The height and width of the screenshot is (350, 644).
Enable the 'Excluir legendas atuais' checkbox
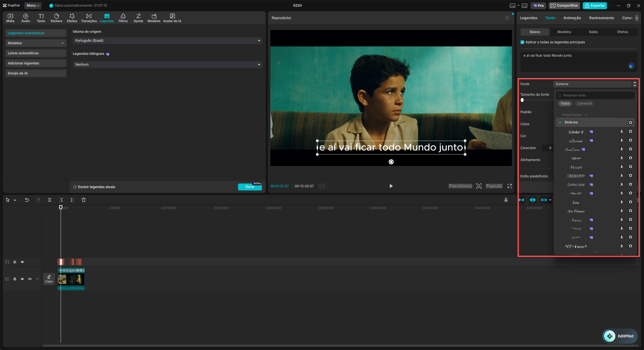pos(75,187)
